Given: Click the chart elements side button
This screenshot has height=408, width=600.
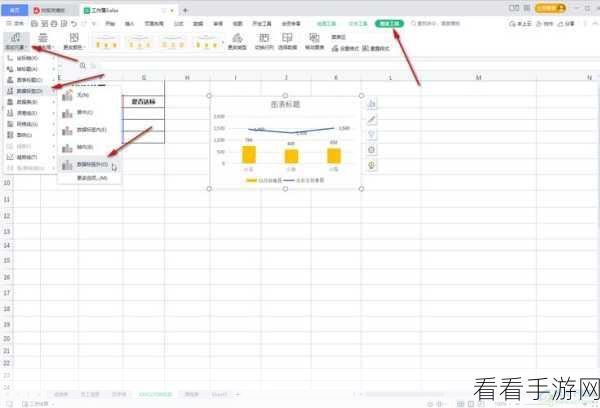Looking at the screenshot, I should pos(372,104).
